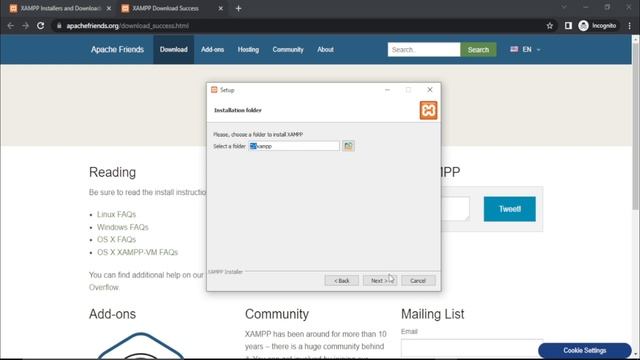Switch to XAMPP Download Success tab
Image resolution: width=640 pixels, height=360 pixels.
click(x=172, y=8)
